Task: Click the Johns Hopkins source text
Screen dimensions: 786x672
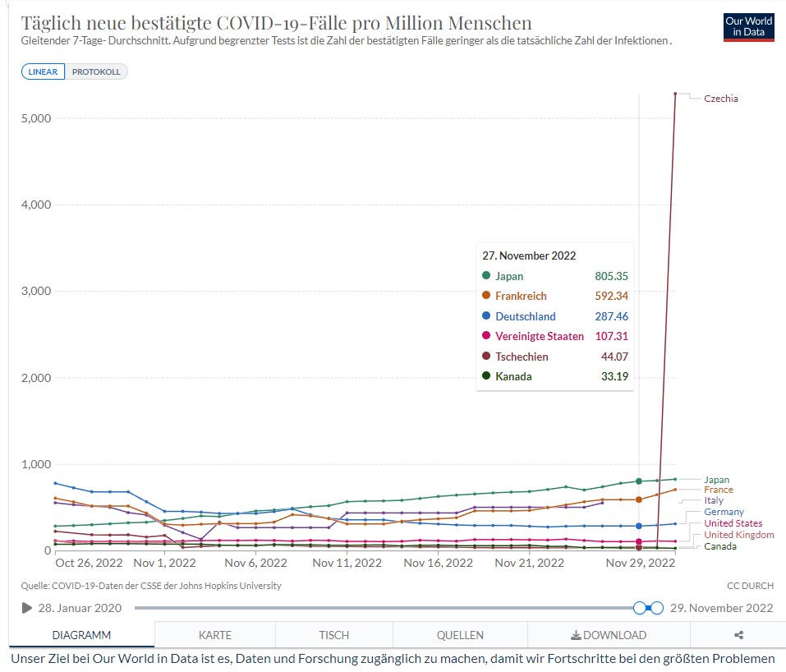Action: click(x=151, y=586)
